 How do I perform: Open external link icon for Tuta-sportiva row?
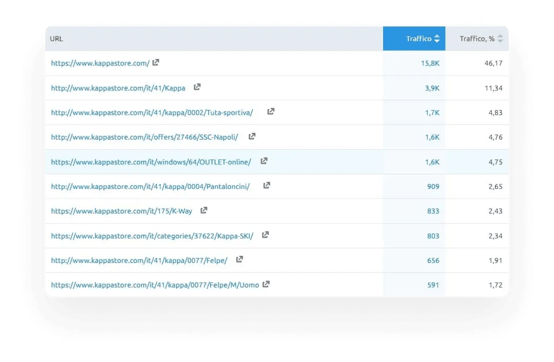[271, 112]
